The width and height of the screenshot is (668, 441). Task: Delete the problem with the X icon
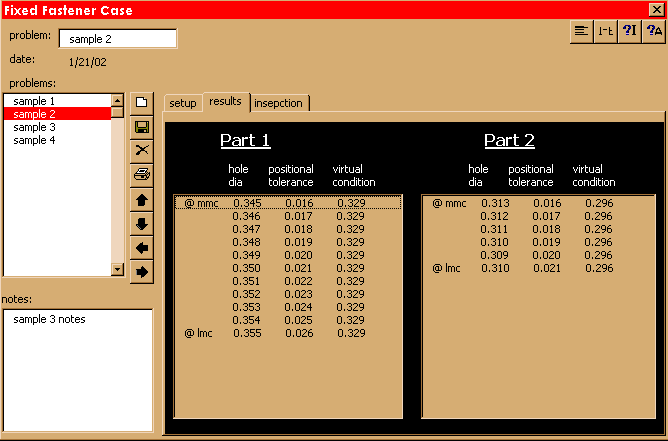coord(141,150)
